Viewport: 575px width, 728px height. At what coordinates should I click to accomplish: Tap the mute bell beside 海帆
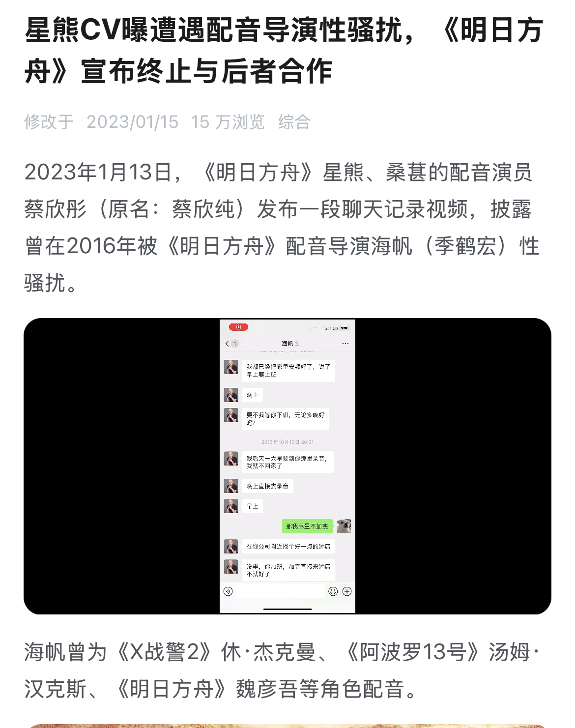coord(297,344)
